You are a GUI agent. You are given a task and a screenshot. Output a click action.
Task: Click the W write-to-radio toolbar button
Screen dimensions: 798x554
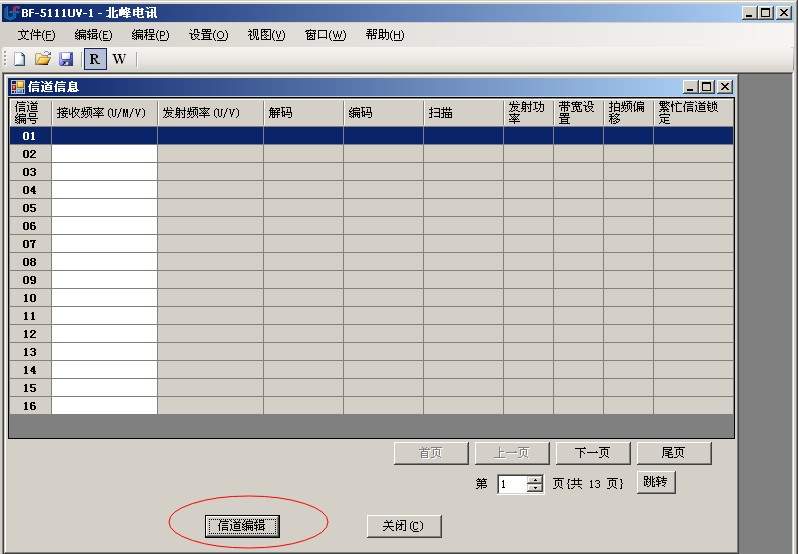(119, 59)
